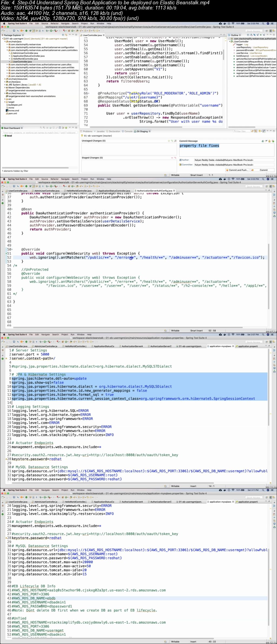Click the Commit Message text area
The image size is (277, 644).
[227, 150]
